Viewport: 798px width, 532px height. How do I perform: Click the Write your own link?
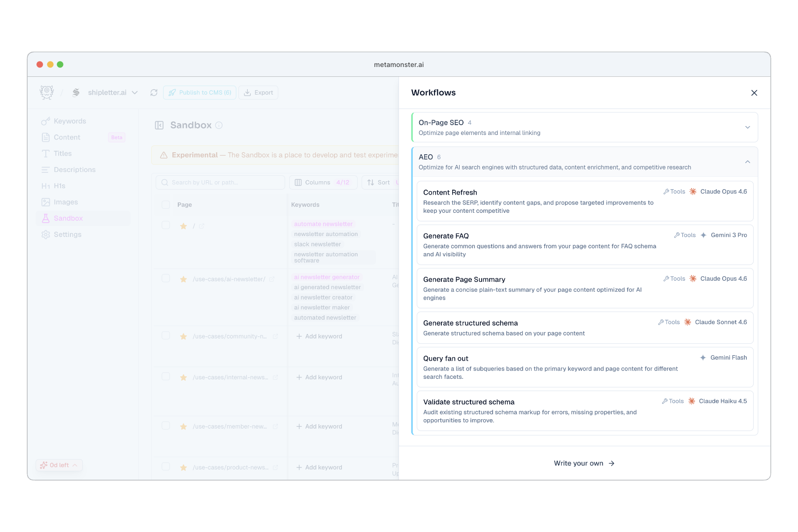[x=584, y=463]
